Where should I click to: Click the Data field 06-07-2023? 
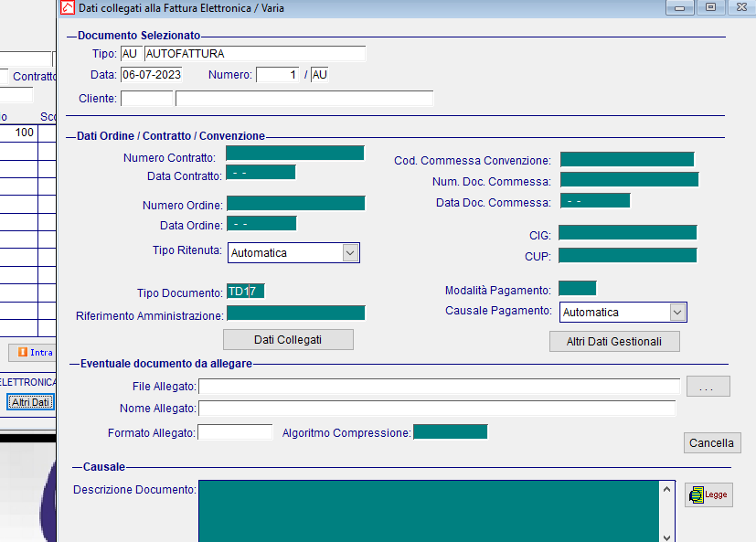click(x=152, y=75)
